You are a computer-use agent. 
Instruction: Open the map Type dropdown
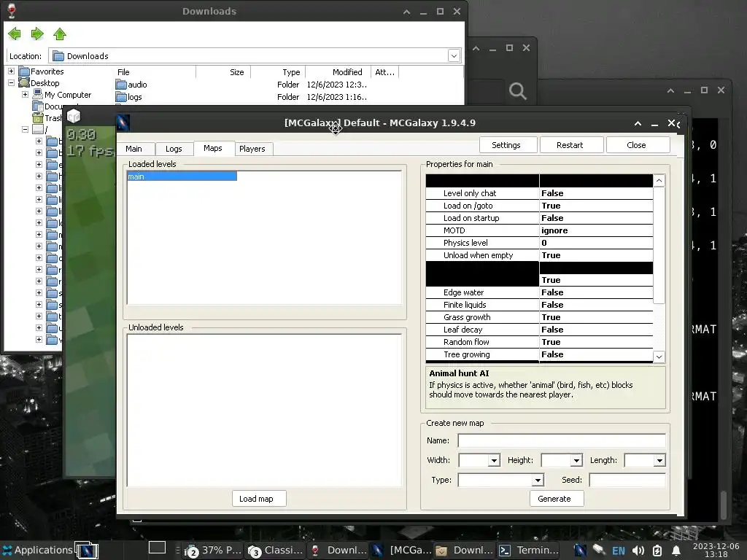point(538,480)
